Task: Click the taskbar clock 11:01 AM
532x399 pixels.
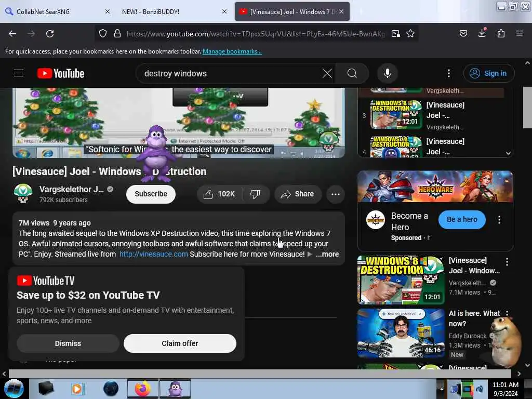Action: tap(506, 389)
